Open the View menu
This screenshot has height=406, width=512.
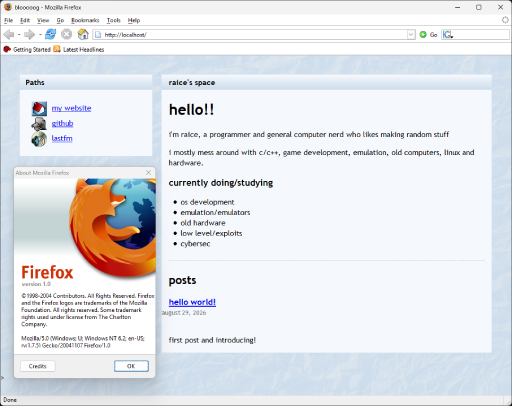click(x=43, y=20)
